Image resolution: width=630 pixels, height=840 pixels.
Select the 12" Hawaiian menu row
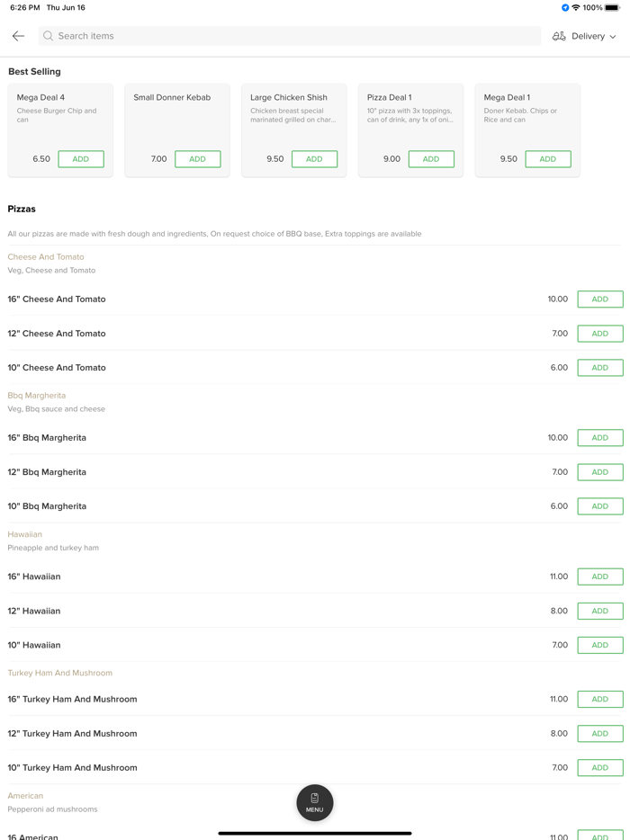coord(270,611)
